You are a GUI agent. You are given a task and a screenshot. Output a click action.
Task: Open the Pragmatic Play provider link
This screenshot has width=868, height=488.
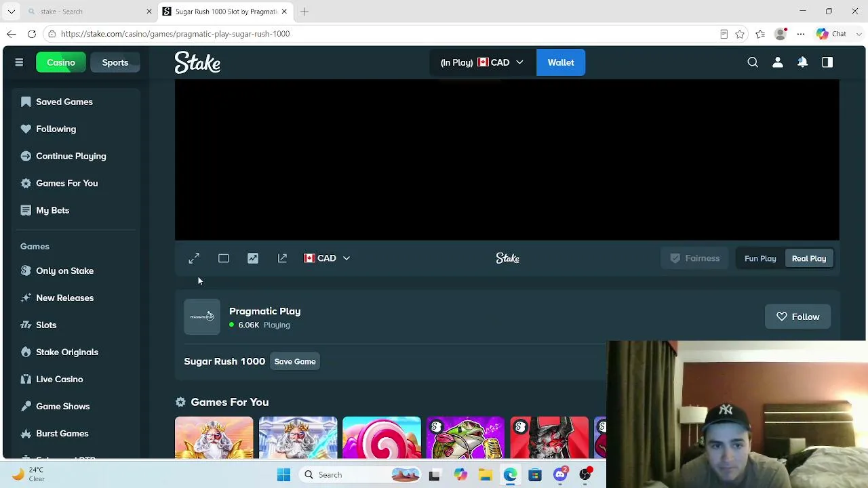click(x=264, y=311)
